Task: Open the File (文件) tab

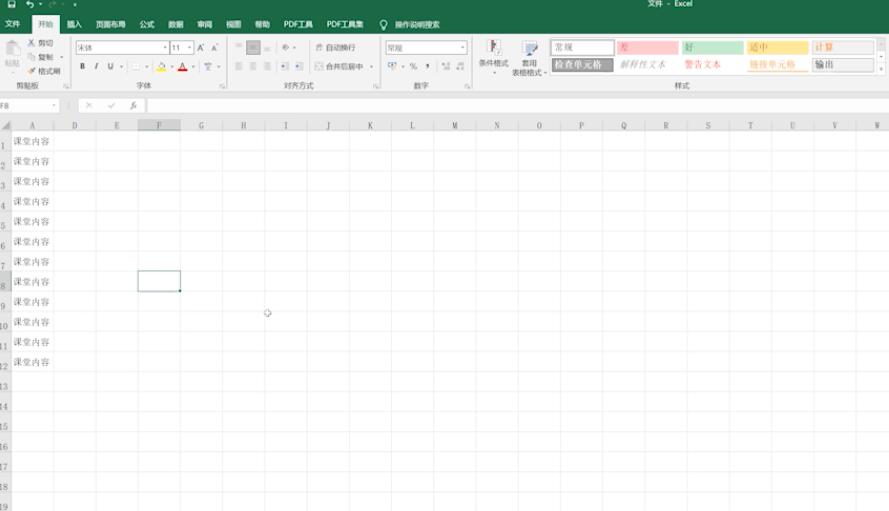Action: click(12, 24)
